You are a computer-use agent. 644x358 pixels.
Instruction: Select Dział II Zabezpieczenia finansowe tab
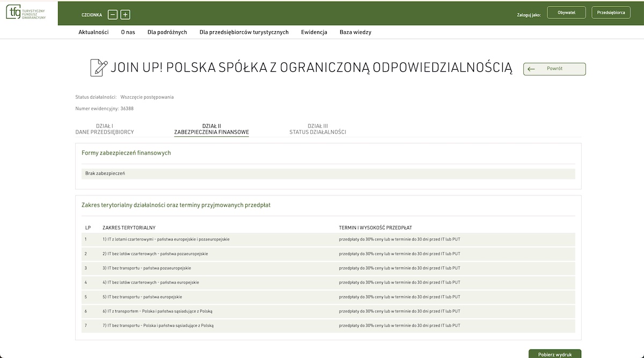211,129
